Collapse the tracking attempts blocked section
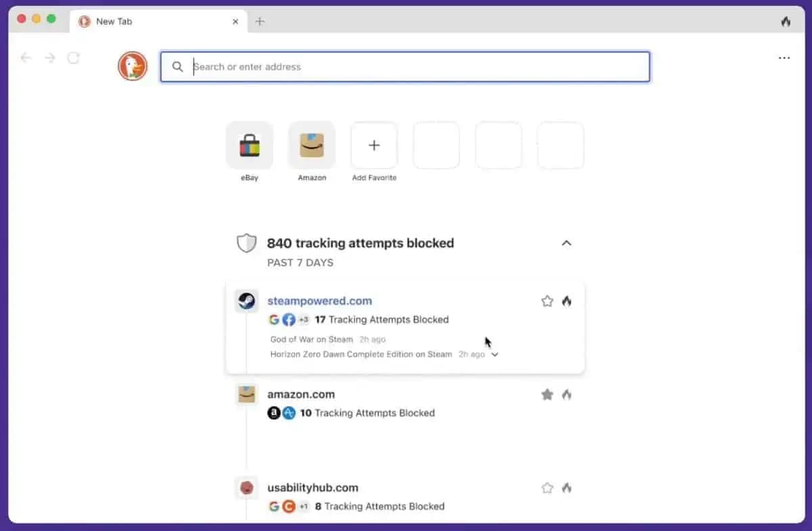The image size is (812, 531). (566, 243)
